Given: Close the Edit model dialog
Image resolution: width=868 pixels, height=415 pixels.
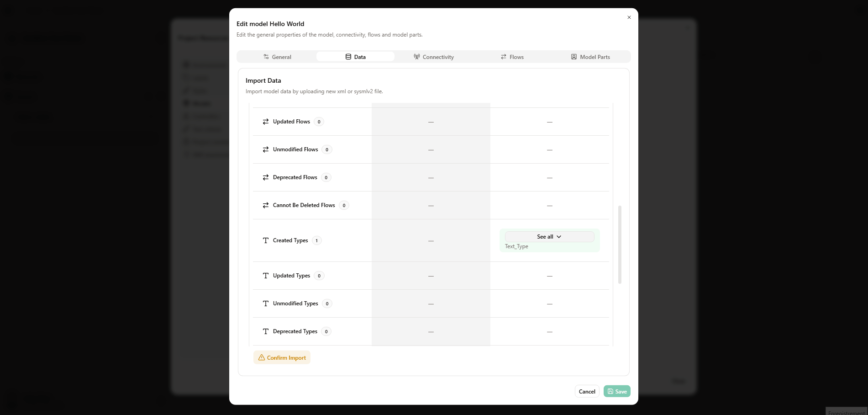Looking at the screenshot, I should pos(629,17).
